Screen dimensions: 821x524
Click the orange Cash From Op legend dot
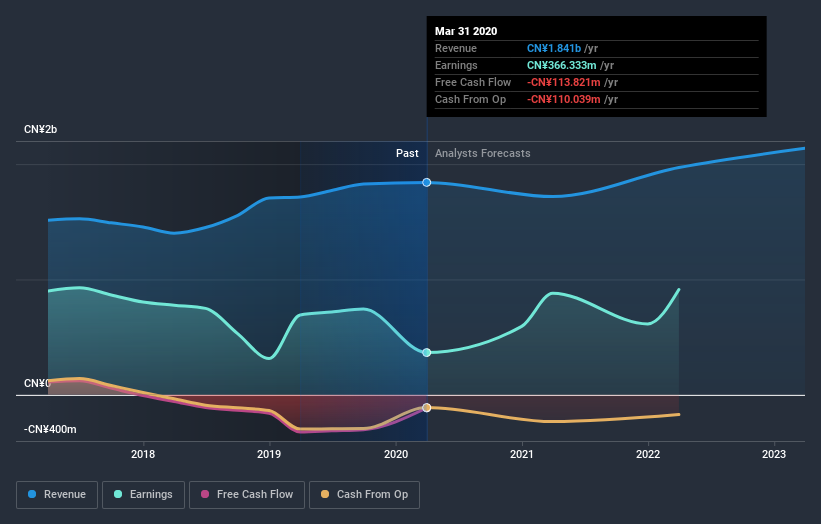(x=325, y=494)
